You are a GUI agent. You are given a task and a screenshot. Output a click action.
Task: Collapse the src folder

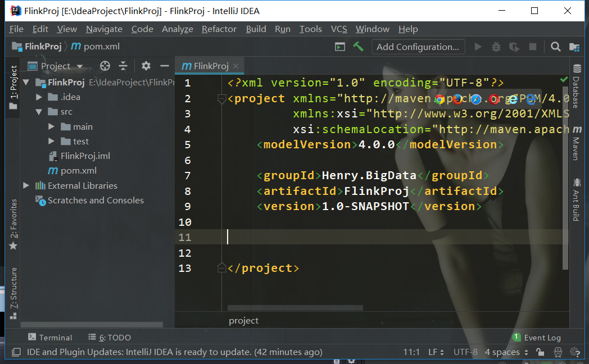pos(39,112)
